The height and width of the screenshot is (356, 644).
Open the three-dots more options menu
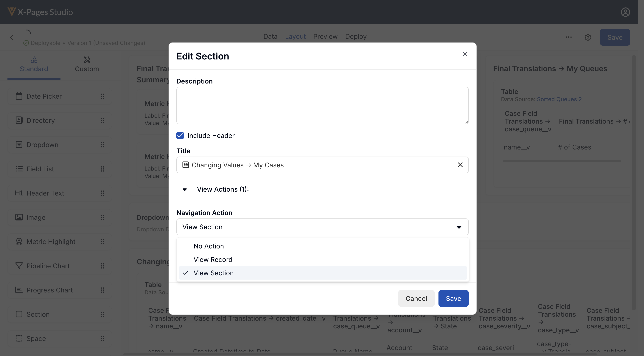tap(569, 37)
